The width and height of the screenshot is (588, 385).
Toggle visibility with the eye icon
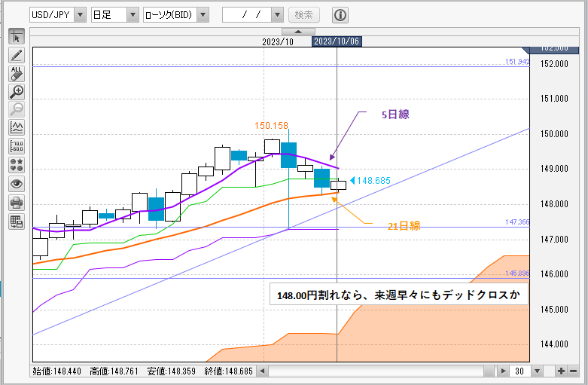(17, 184)
